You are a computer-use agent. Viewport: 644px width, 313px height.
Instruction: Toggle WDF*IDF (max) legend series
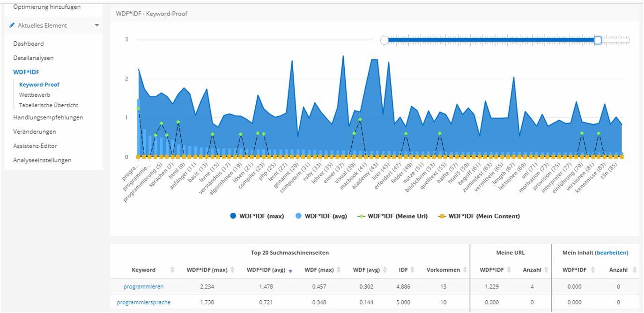pos(257,216)
